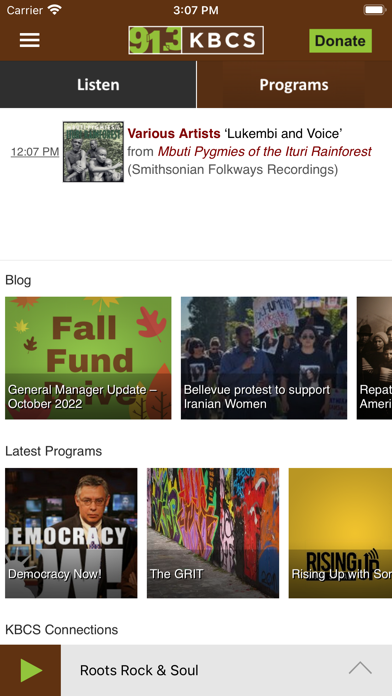The image size is (392, 696).
Task: Click the Donate button
Action: (x=340, y=41)
